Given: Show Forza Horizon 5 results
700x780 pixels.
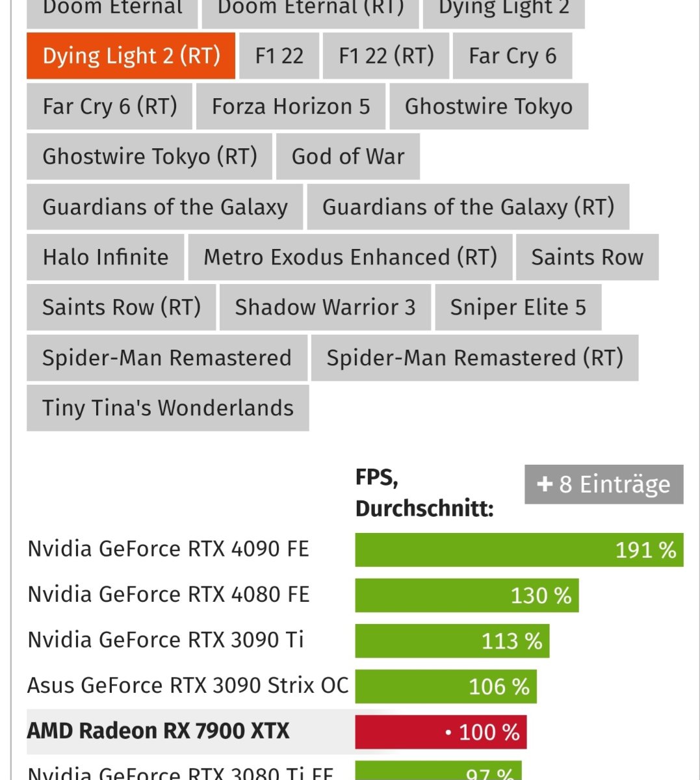Looking at the screenshot, I should [291, 106].
